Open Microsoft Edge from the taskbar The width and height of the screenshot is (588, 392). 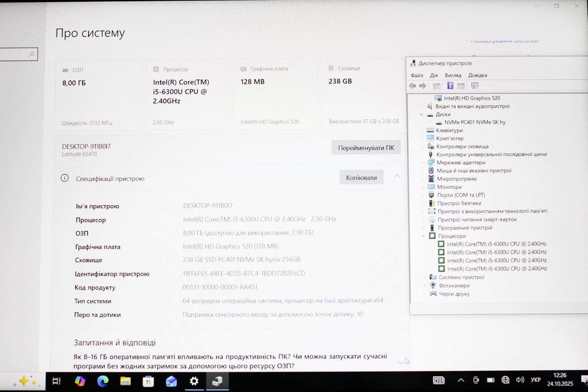pos(103,381)
